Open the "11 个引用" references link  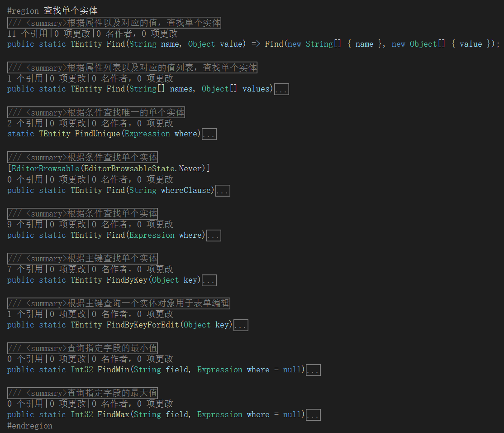[28, 34]
